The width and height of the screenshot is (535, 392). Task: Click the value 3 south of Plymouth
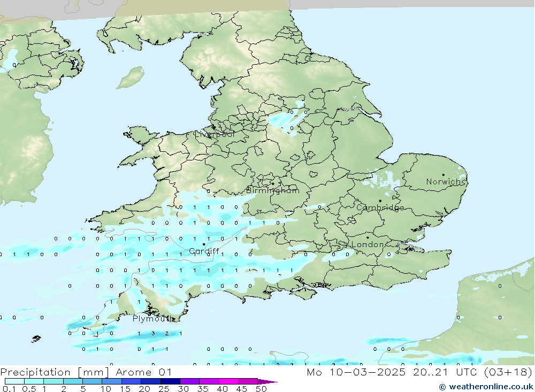[153, 333]
